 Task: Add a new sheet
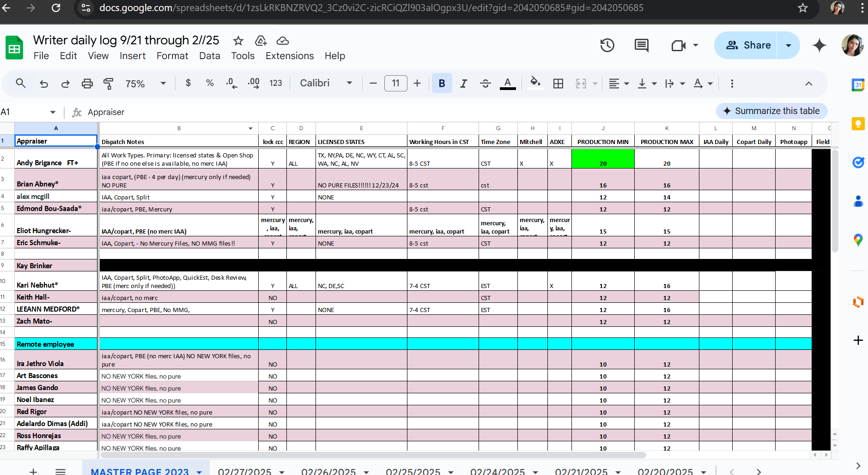33,471
